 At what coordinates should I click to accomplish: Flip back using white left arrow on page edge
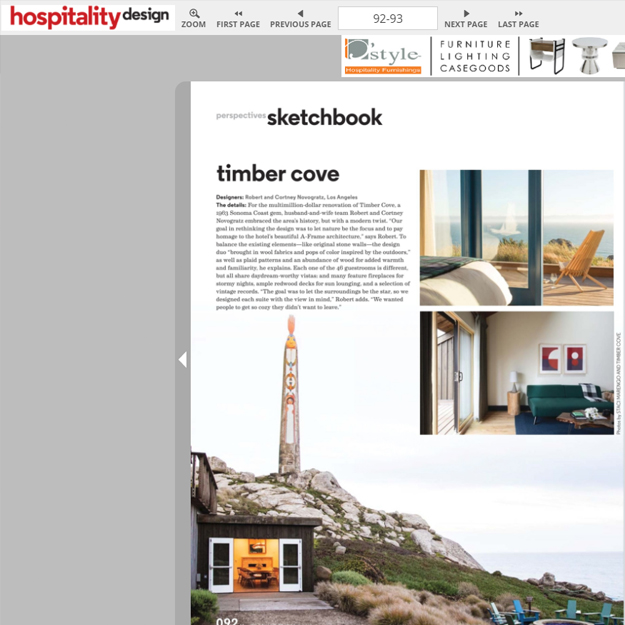click(x=183, y=360)
